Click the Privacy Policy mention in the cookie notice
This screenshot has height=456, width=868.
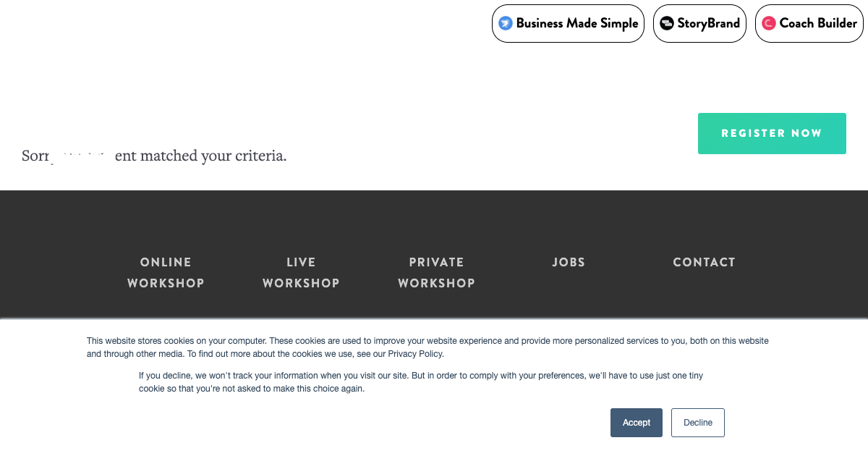tap(414, 354)
